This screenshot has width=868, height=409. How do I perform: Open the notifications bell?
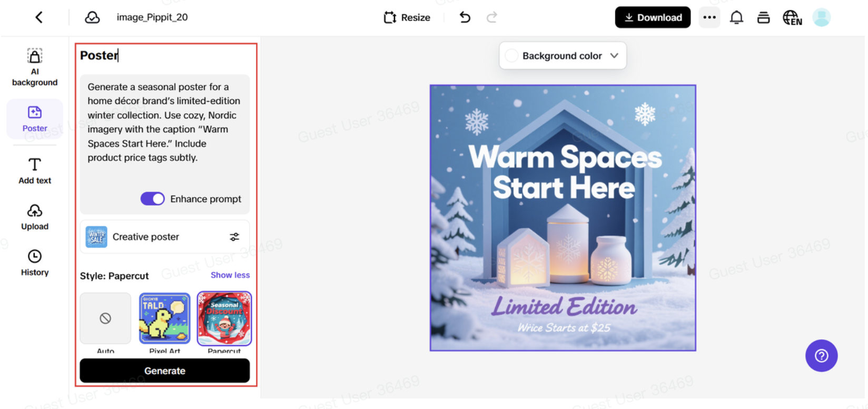[736, 17]
